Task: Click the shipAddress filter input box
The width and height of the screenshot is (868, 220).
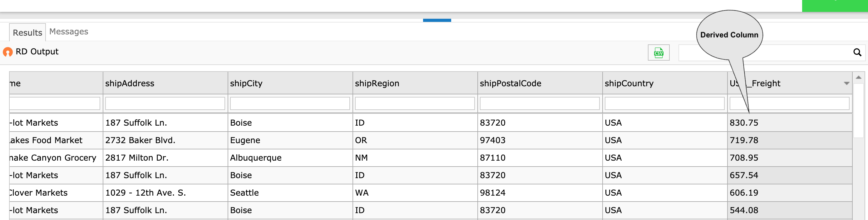Action: (165, 103)
